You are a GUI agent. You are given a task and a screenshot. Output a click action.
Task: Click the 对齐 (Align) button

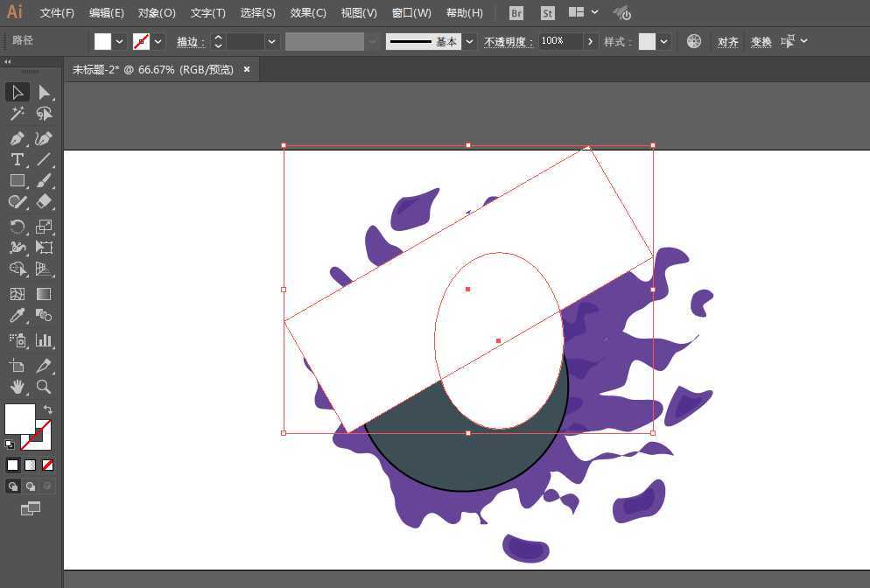tap(727, 41)
